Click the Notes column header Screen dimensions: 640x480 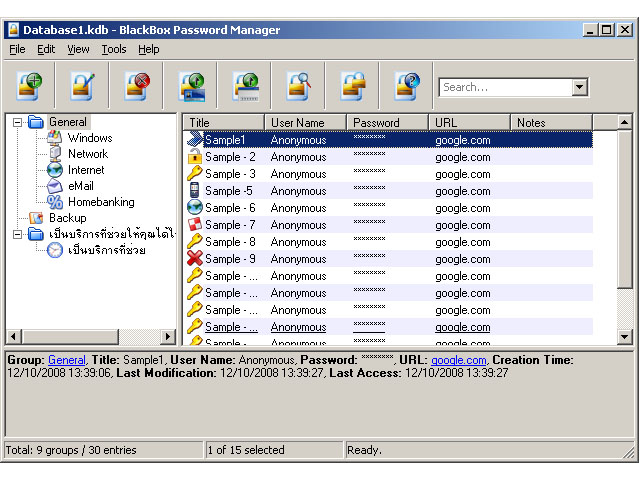pyautogui.click(x=551, y=122)
